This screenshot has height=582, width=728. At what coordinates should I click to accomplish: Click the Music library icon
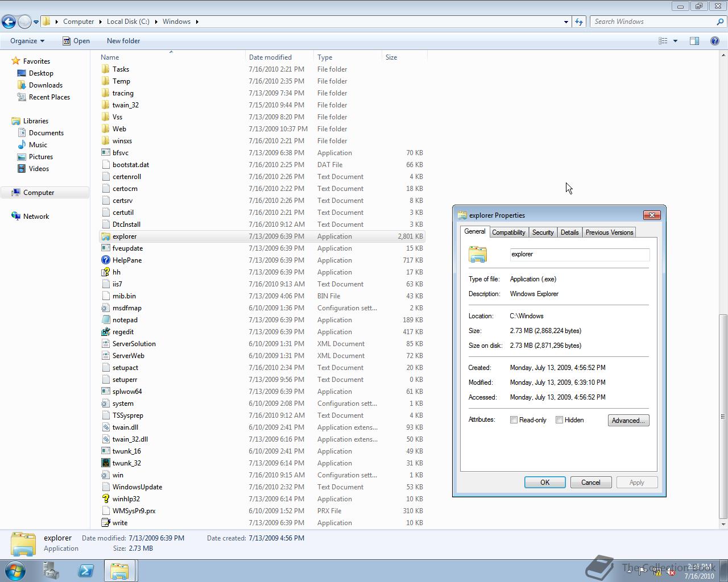pos(22,145)
